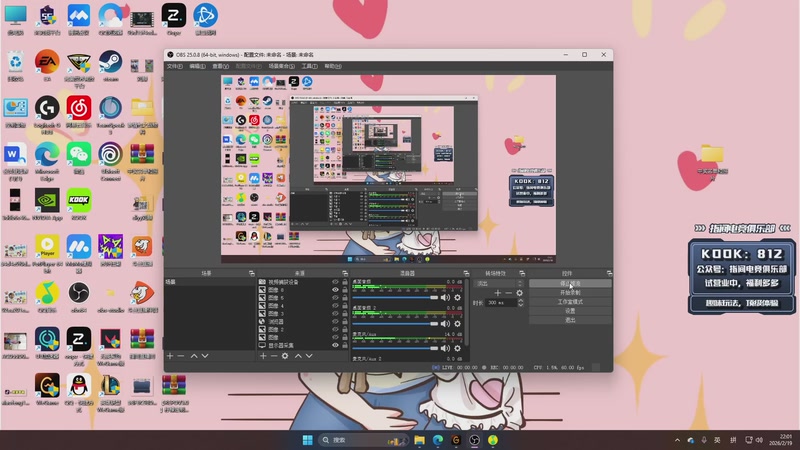Screen dimensions: 800x450
Task: Open the 桌面音频 2 mixer gear settings
Action: (458, 323)
